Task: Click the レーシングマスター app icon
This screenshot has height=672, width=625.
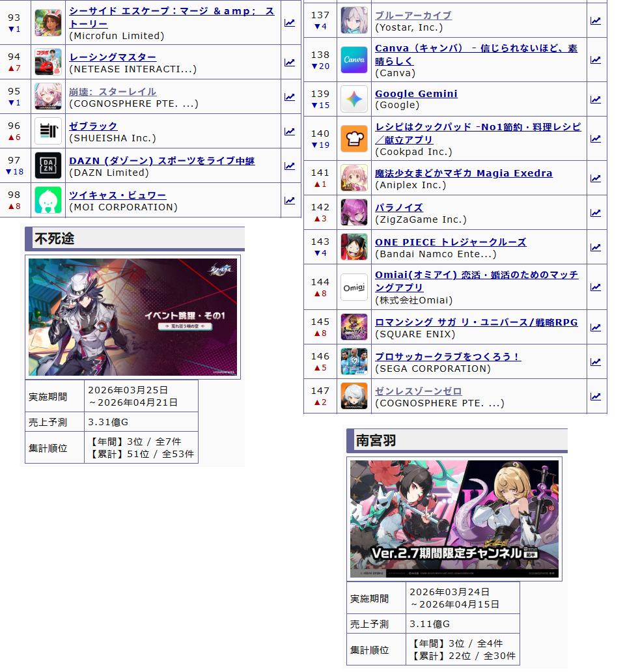Action: tap(48, 62)
